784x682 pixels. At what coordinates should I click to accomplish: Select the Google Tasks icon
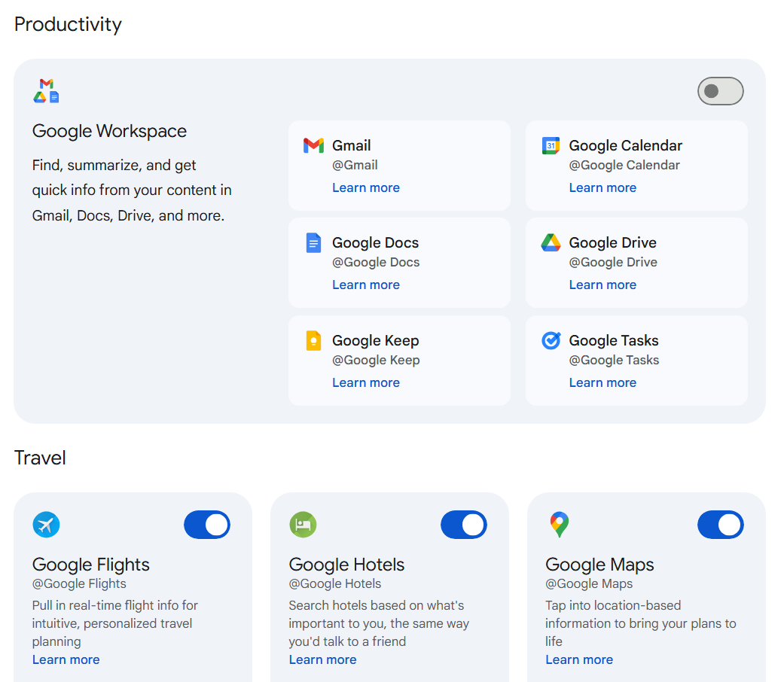coord(550,340)
